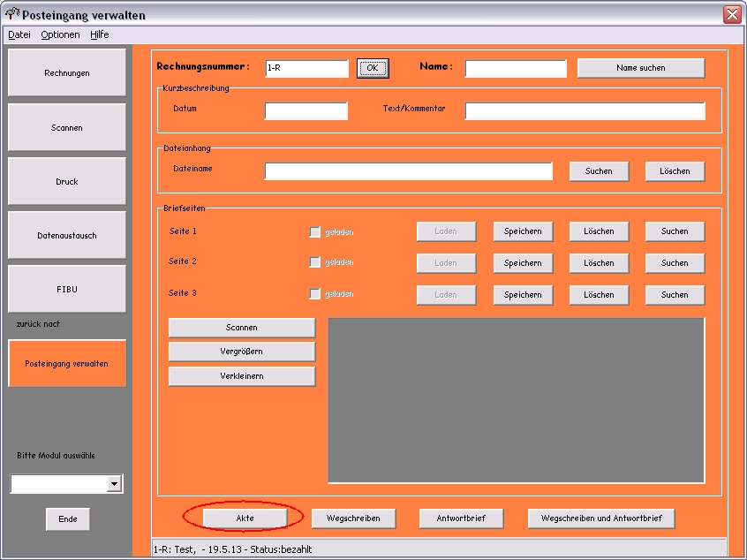This screenshot has height=560, width=747.
Task: Click Löschen in the Dateianhang section
Action: [x=675, y=171]
